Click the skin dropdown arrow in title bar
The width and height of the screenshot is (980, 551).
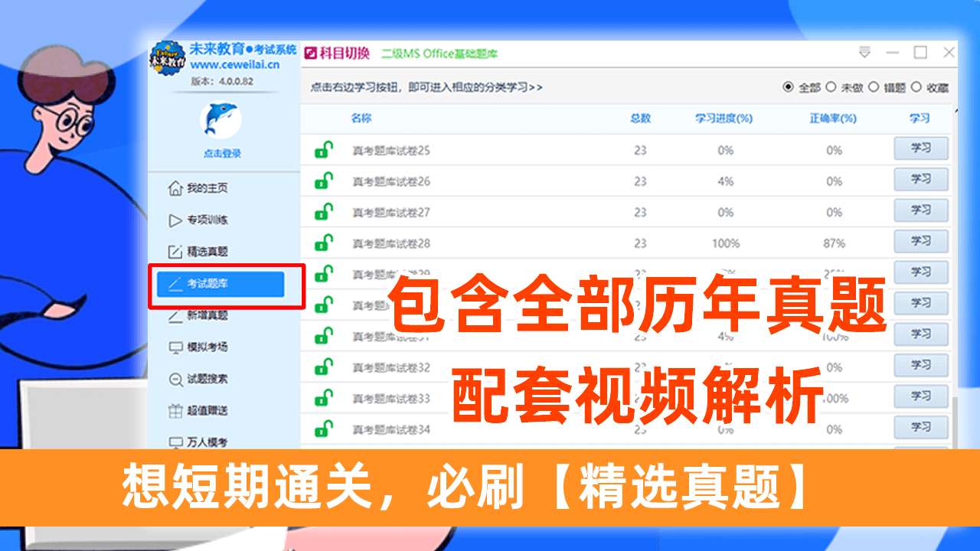pyautogui.click(x=866, y=54)
